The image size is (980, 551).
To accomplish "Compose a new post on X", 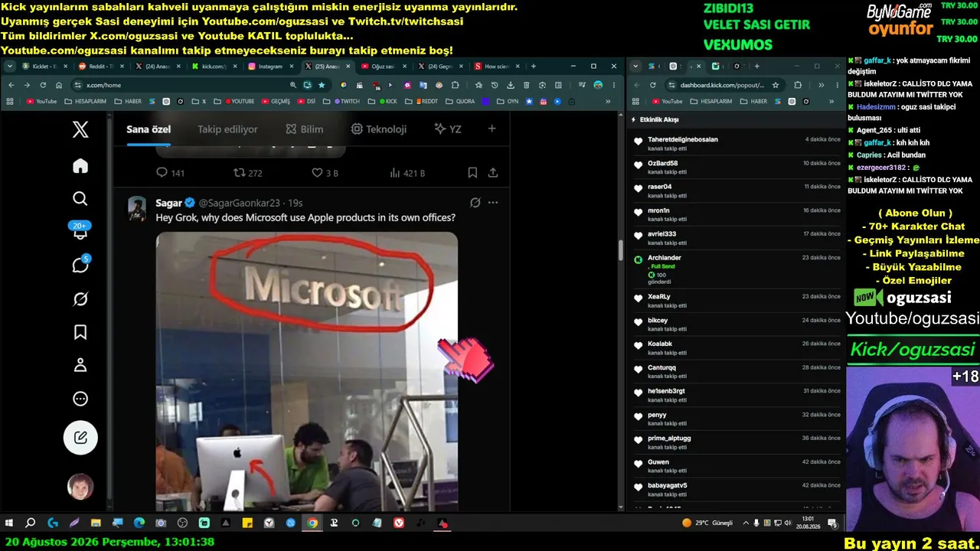I will pyautogui.click(x=80, y=438).
